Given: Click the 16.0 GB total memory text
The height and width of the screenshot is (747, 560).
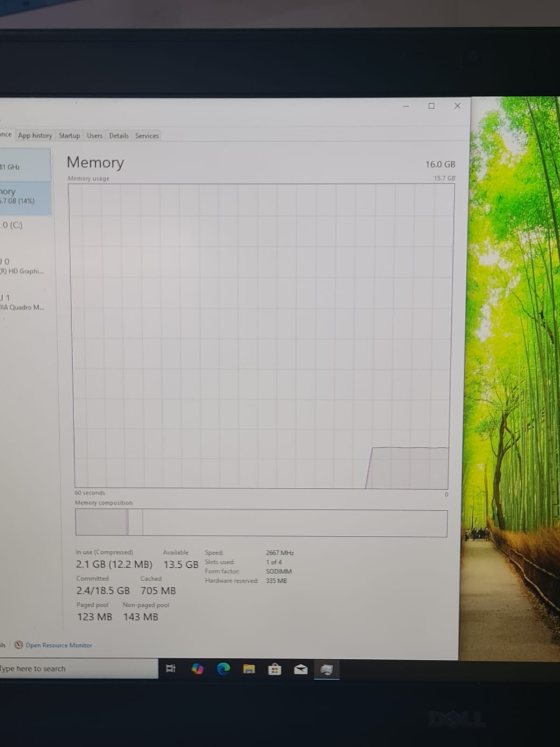Looking at the screenshot, I should (x=440, y=164).
